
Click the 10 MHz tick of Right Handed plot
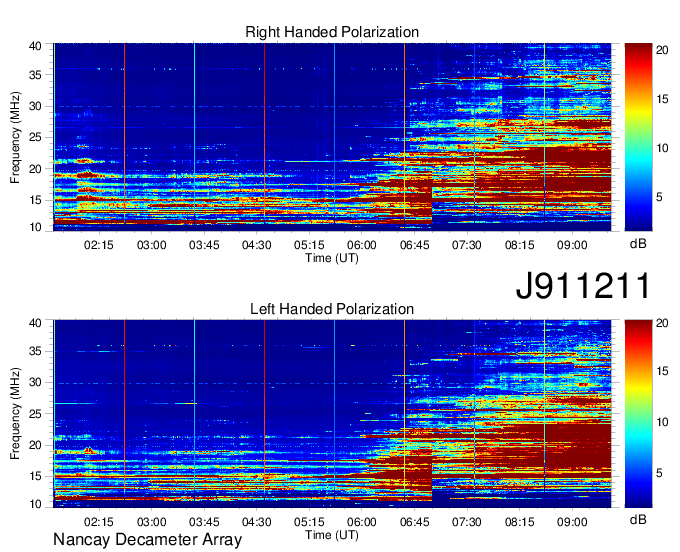click(35, 227)
